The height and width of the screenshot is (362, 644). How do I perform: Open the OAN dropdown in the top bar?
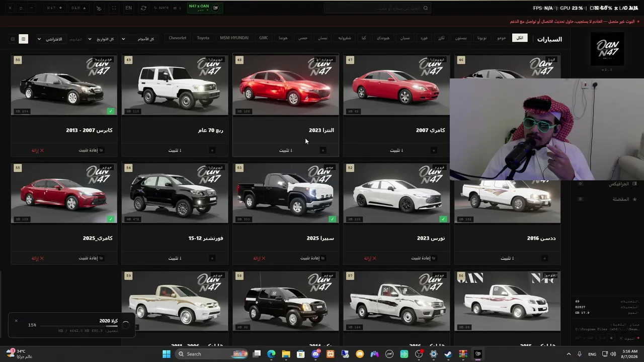coord(78,8)
